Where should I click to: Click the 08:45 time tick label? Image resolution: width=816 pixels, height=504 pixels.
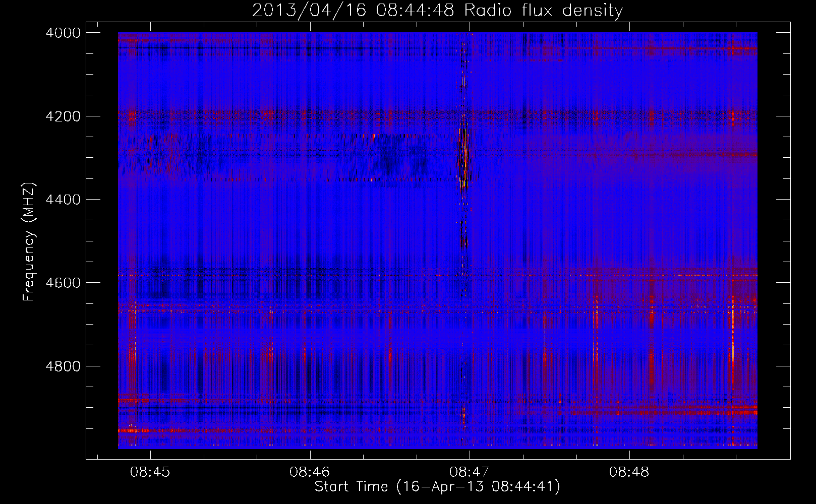tap(150, 472)
